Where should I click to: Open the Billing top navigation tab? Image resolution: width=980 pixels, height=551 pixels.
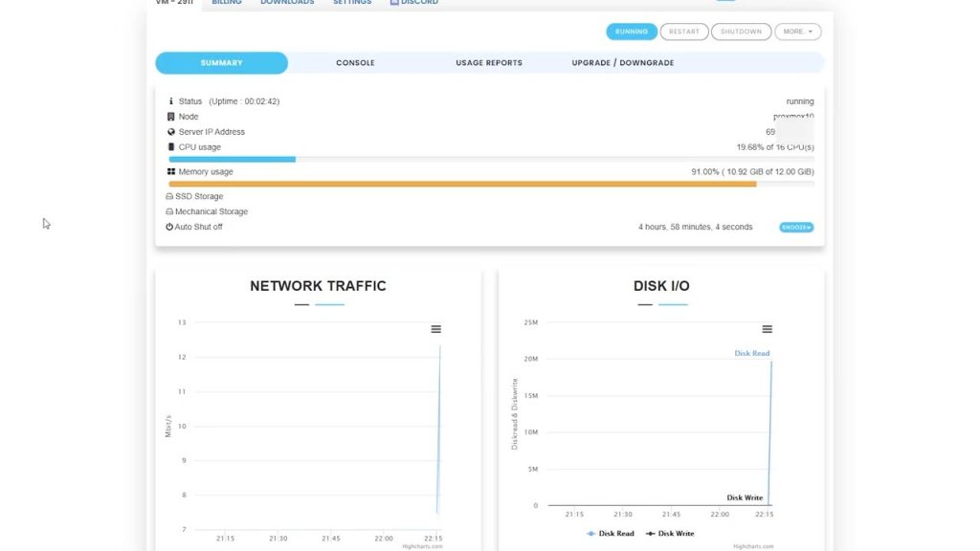pos(227,3)
